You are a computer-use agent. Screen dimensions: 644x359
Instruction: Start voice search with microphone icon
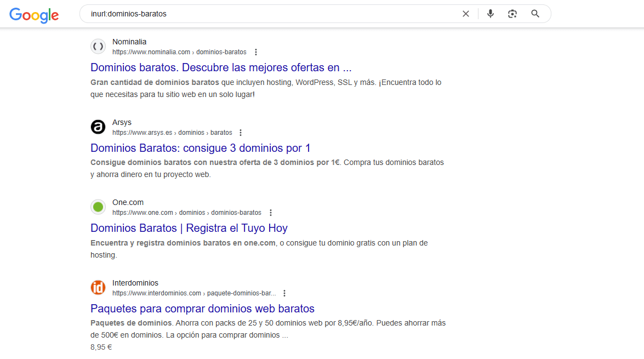(491, 14)
